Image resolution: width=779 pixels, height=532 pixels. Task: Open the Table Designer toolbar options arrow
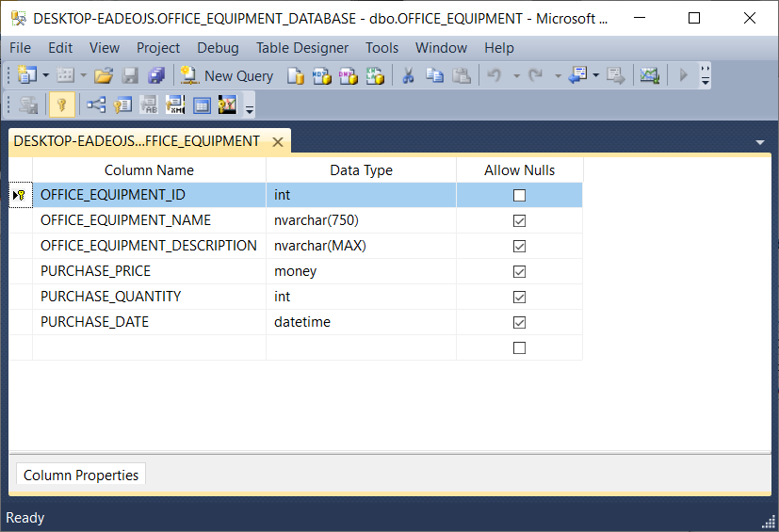[x=250, y=107]
